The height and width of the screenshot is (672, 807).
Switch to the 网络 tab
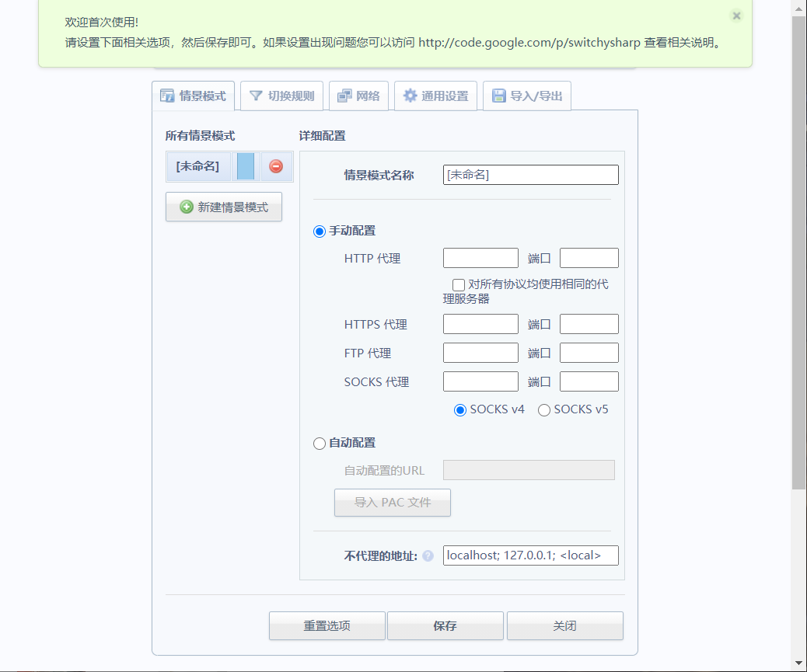pyautogui.click(x=358, y=95)
